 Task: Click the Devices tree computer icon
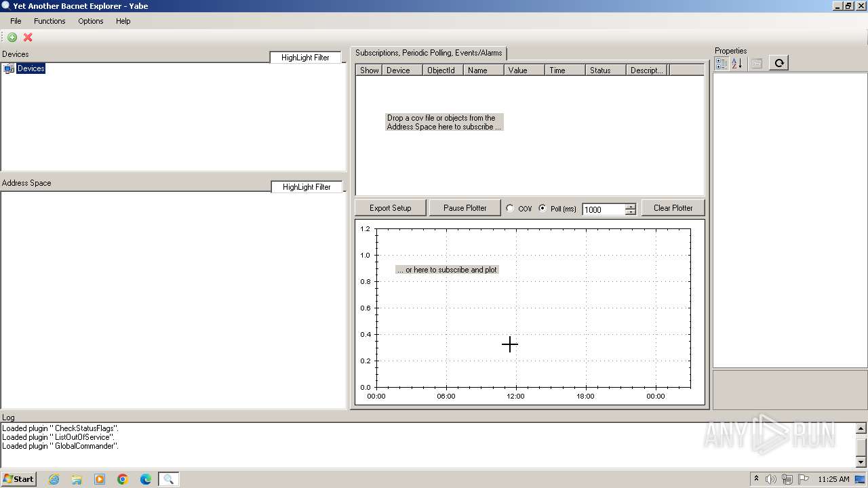[x=9, y=68]
